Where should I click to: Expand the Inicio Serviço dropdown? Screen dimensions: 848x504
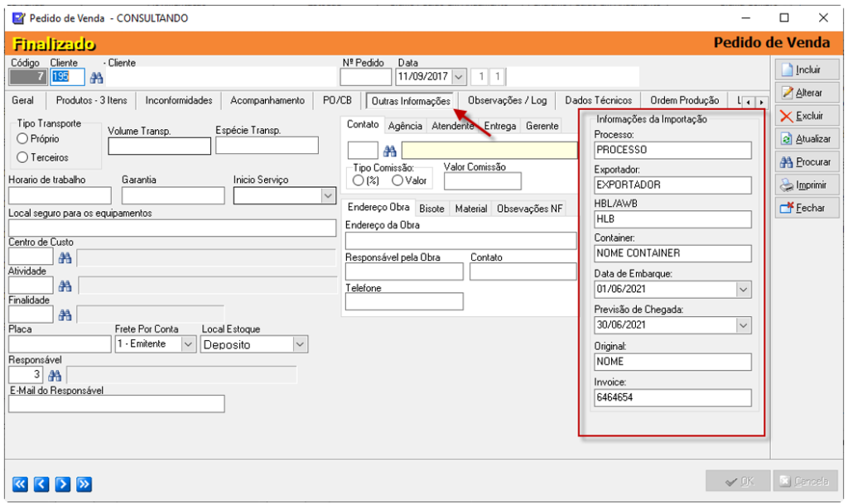pos(328,195)
